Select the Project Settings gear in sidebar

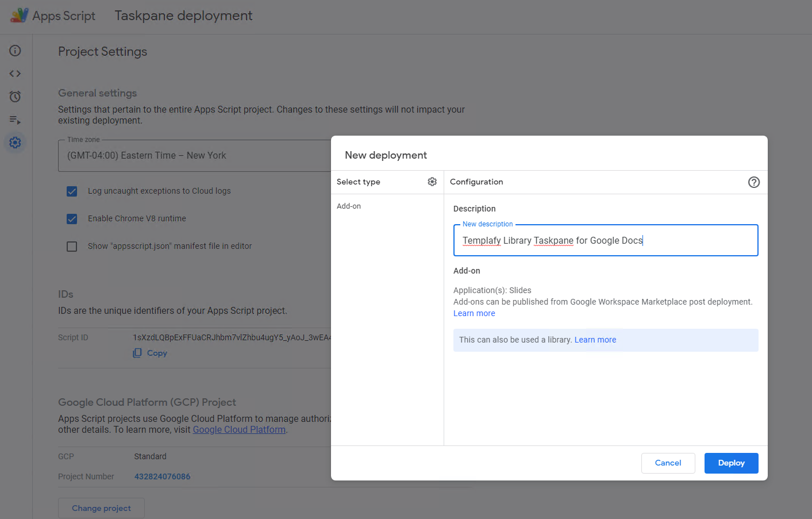(x=15, y=143)
